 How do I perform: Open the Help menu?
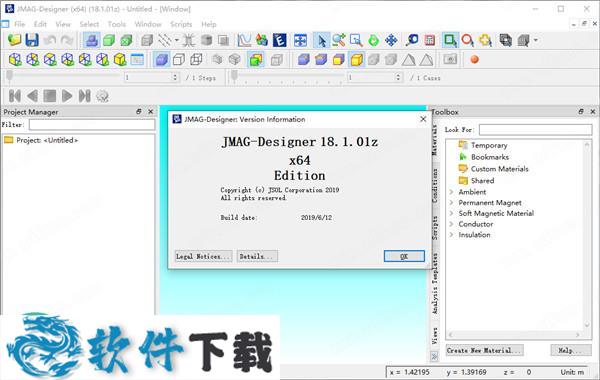(209, 24)
